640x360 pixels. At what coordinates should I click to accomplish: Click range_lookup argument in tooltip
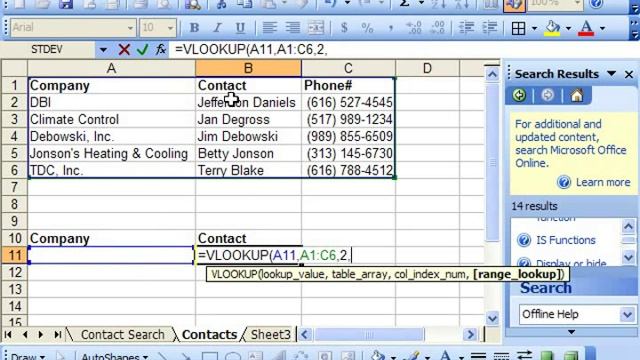pos(517,274)
